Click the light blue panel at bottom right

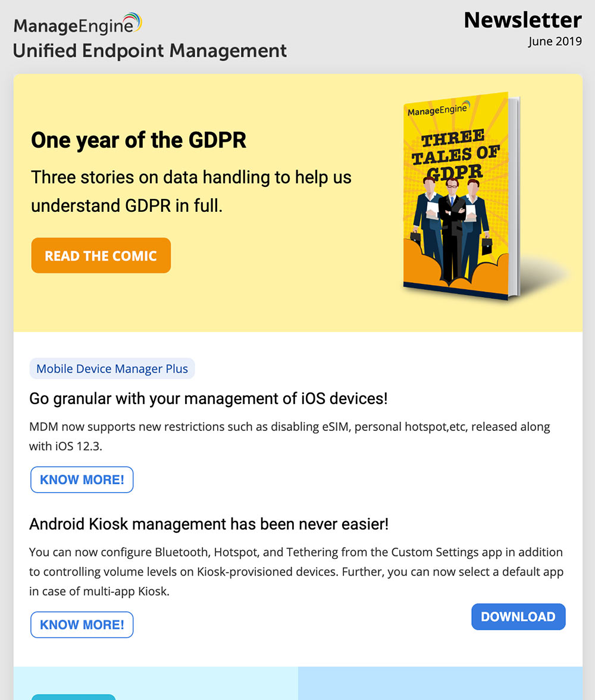click(440, 683)
